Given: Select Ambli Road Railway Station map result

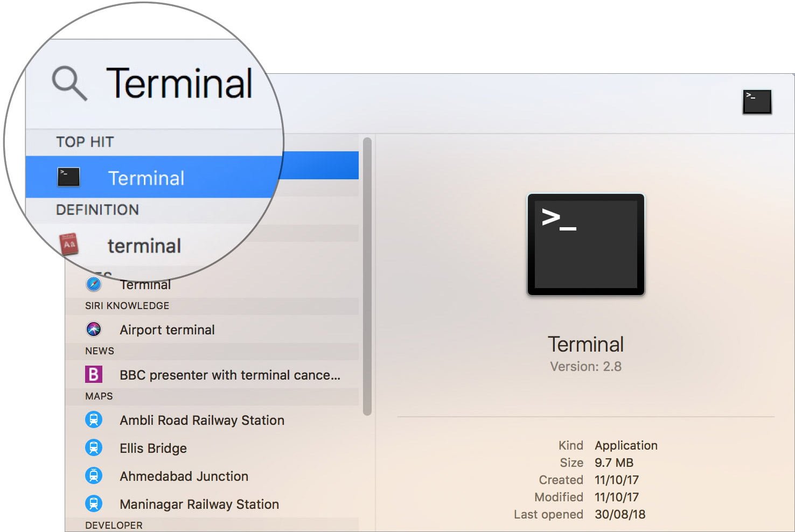Looking at the screenshot, I should coord(212,420).
